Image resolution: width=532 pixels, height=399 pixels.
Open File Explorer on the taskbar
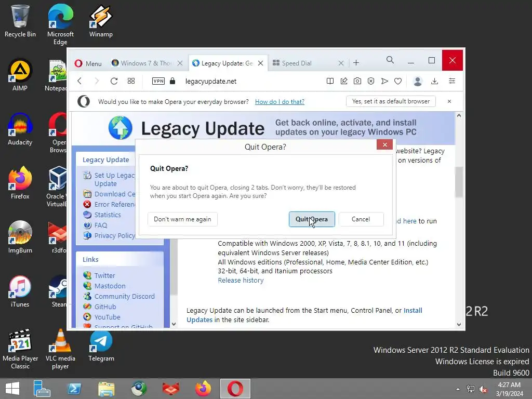point(106,389)
